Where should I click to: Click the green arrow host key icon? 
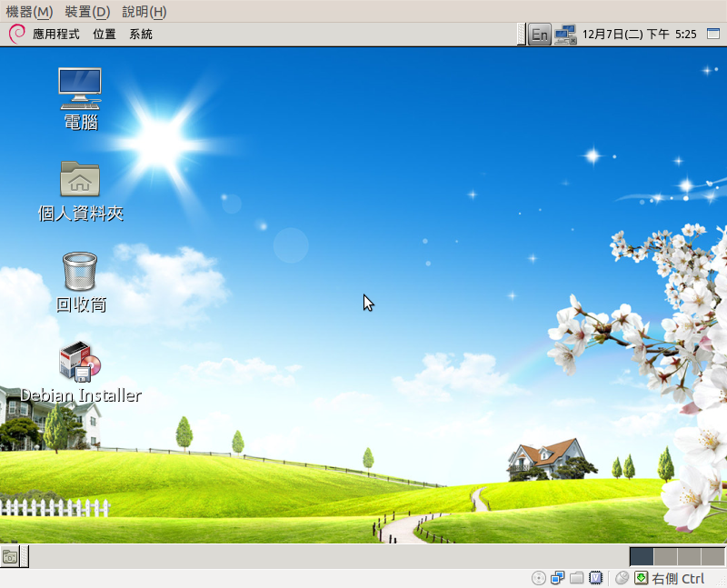pyautogui.click(x=641, y=578)
